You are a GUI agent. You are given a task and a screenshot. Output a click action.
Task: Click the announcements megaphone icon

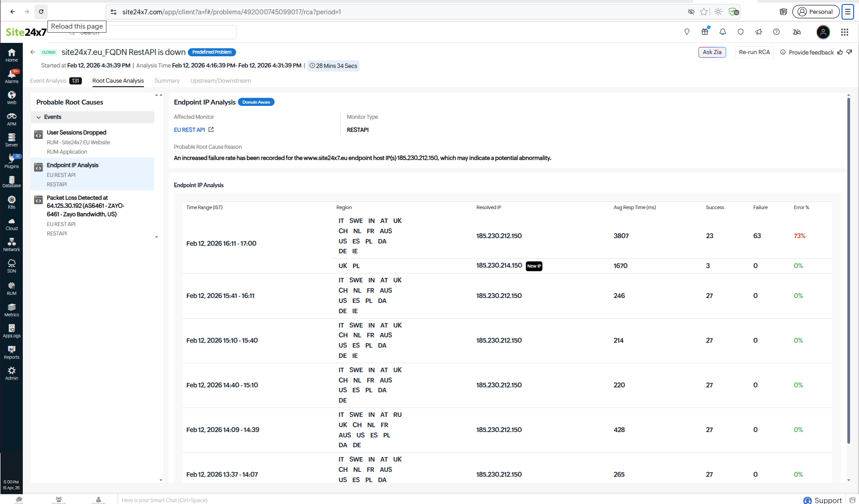(x=758, y=32)
